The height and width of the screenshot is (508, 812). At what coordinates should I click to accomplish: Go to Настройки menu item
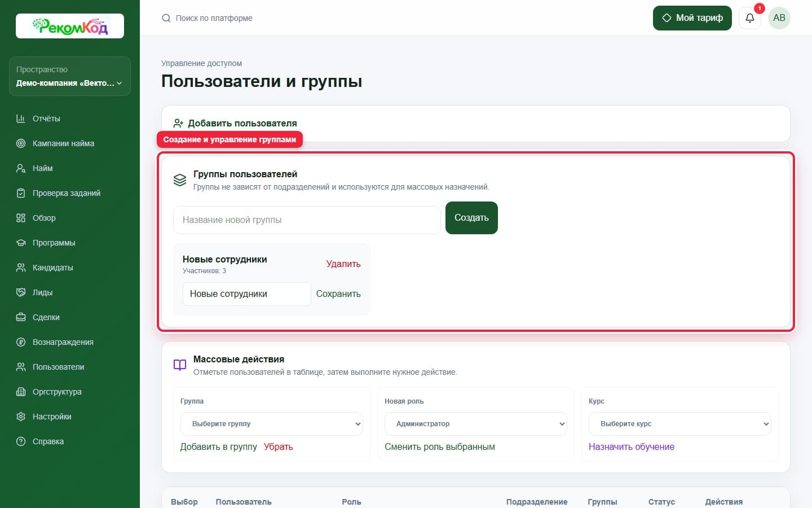pos(70,417)
